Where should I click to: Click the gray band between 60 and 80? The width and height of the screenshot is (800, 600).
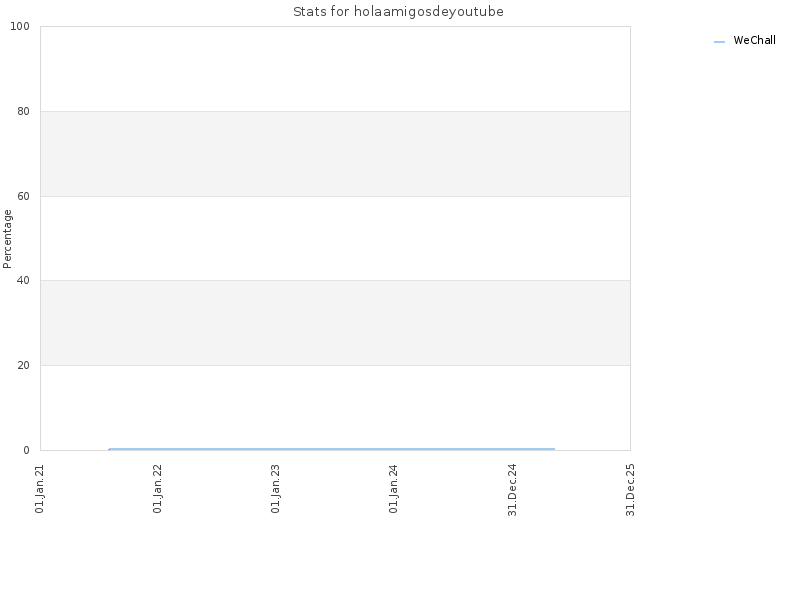point(335,154)
